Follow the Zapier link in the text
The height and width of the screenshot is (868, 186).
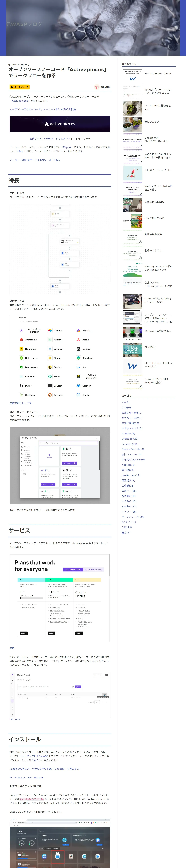click(68, 147)
